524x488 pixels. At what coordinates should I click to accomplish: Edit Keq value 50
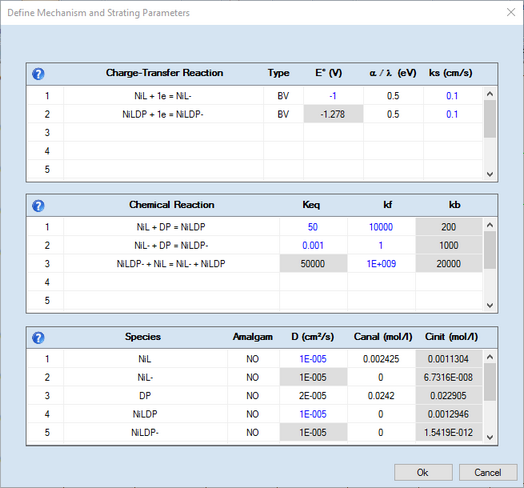pos(313,227)
